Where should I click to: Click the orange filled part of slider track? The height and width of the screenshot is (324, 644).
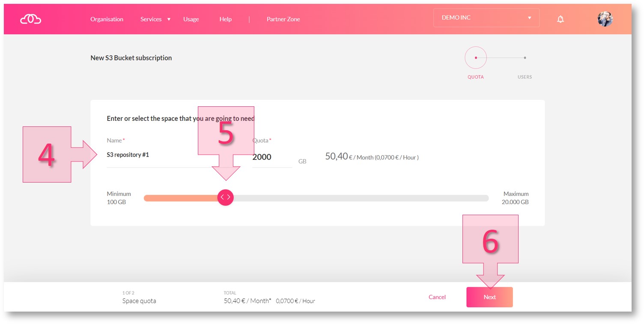click(x=180, y=198)
